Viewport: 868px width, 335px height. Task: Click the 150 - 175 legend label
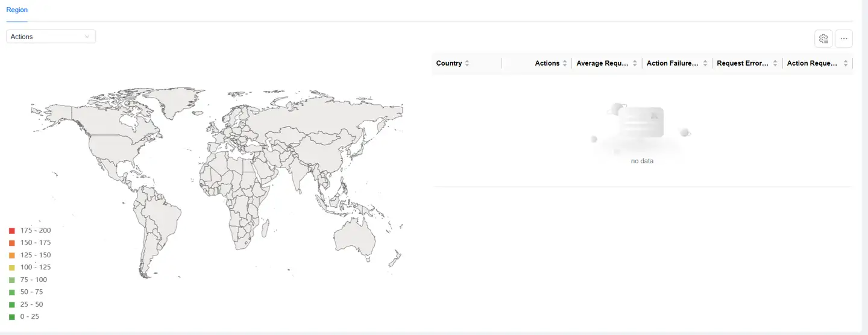coord(35,243)
